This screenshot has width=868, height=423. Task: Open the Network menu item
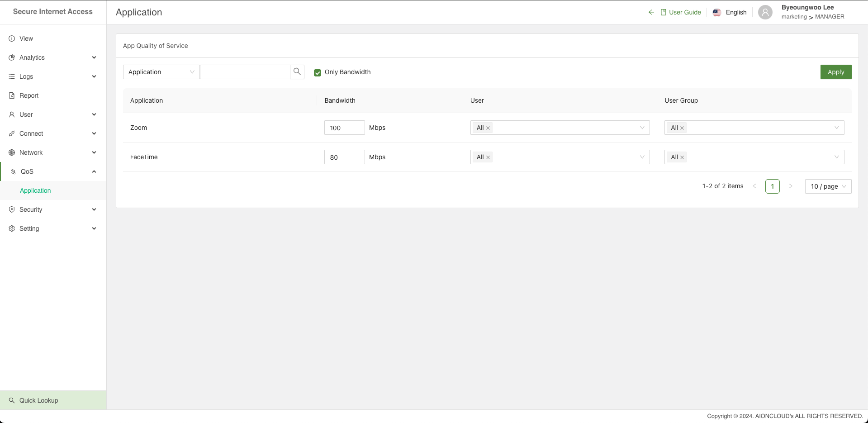(53, 152)
